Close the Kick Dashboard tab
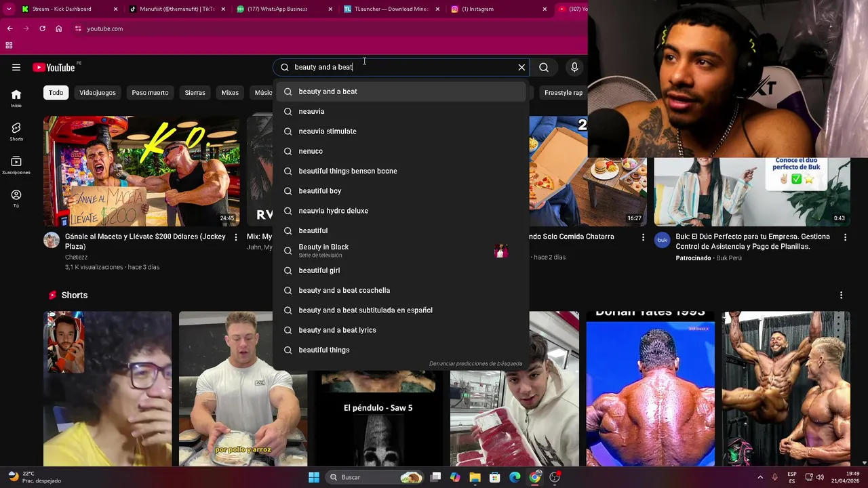 115,9
